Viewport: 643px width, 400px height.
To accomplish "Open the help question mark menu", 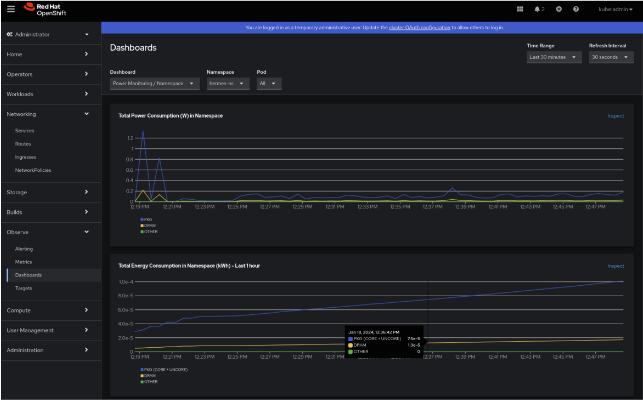I will [576, 9].
